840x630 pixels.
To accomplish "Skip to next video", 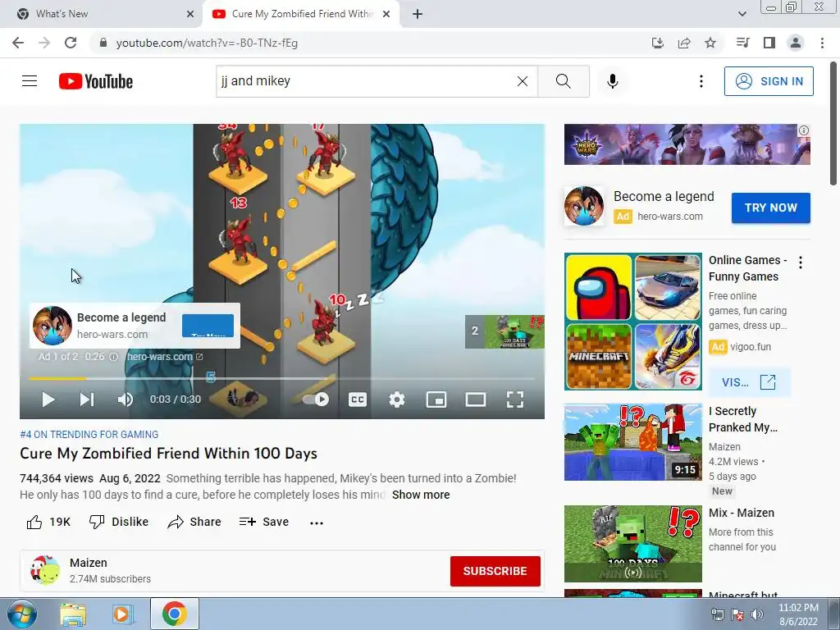I will [x=87, y=399].
